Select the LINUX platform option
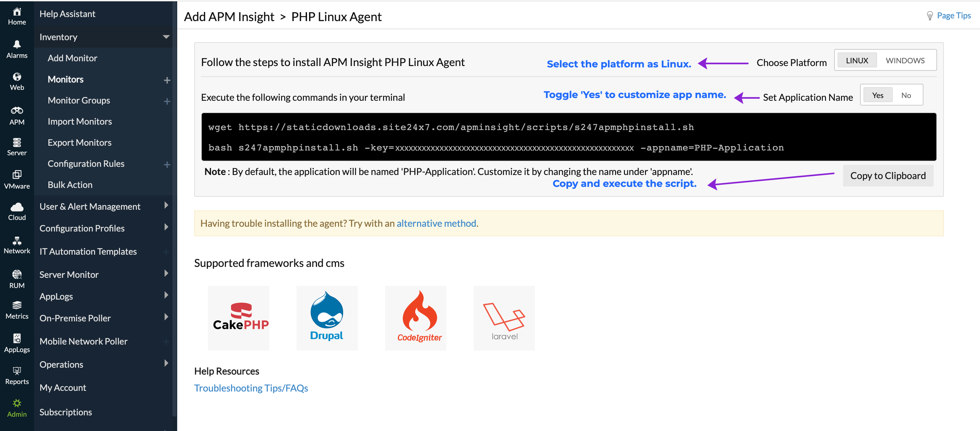The height and width of the screenshot is (431, 980). (856, 60)
